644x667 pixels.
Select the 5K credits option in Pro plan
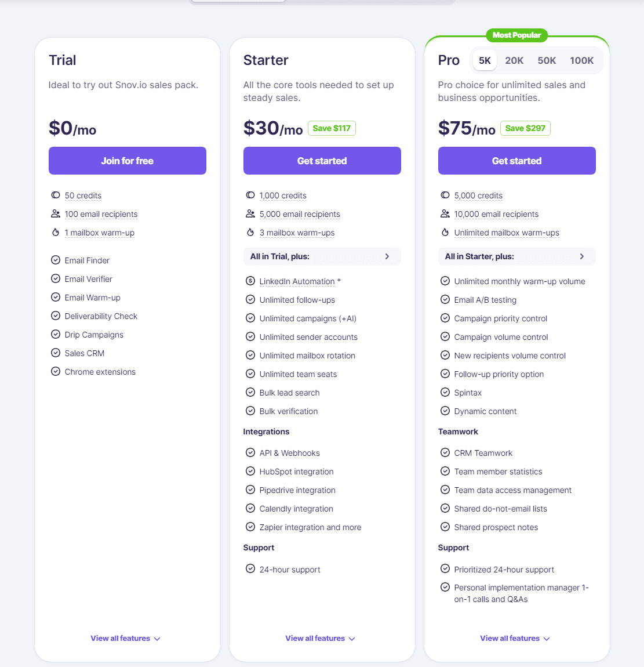click(485, 60)
